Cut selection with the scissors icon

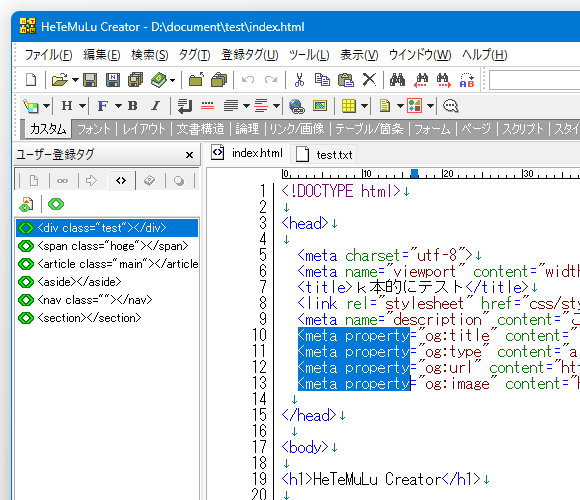pyautogui.click(x=299, y=80)
